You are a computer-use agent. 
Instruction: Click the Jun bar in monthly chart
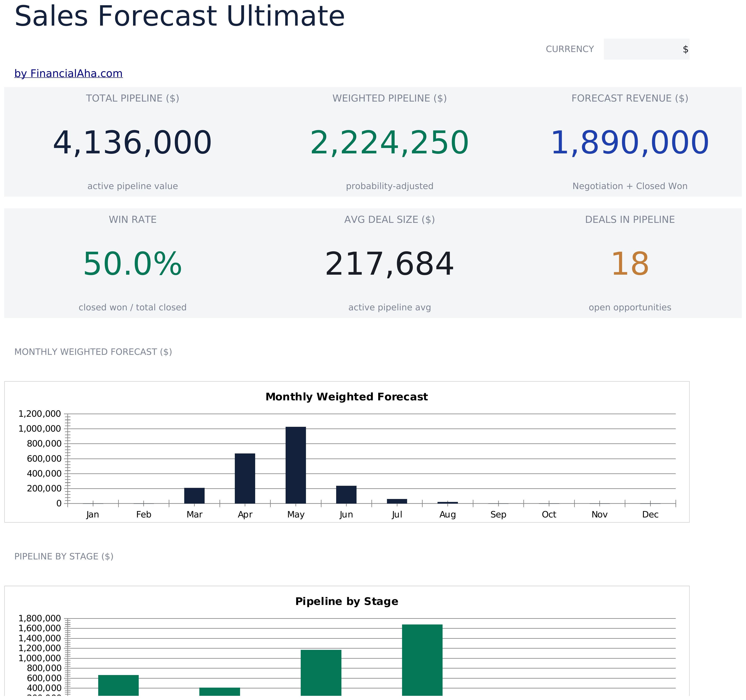click(x=346, y=495)
